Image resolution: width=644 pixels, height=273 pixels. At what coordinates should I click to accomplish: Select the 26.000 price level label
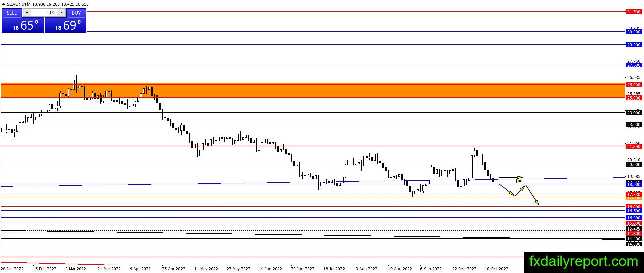[634, 85]
